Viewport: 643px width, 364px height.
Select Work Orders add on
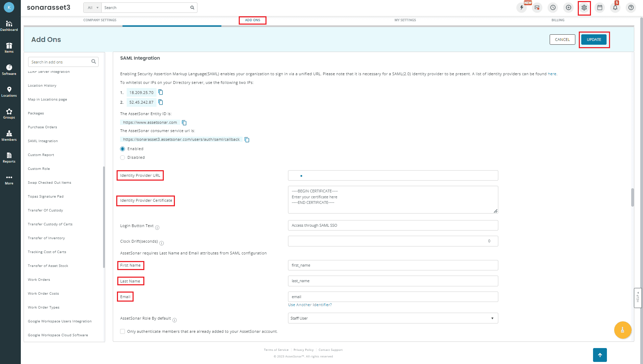click(x=39, y=280)
